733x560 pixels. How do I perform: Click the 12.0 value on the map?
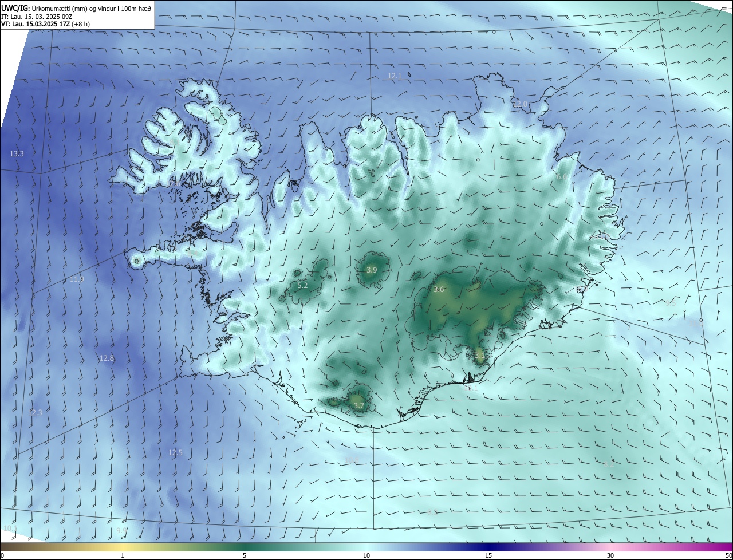click(x=520, y=104)
